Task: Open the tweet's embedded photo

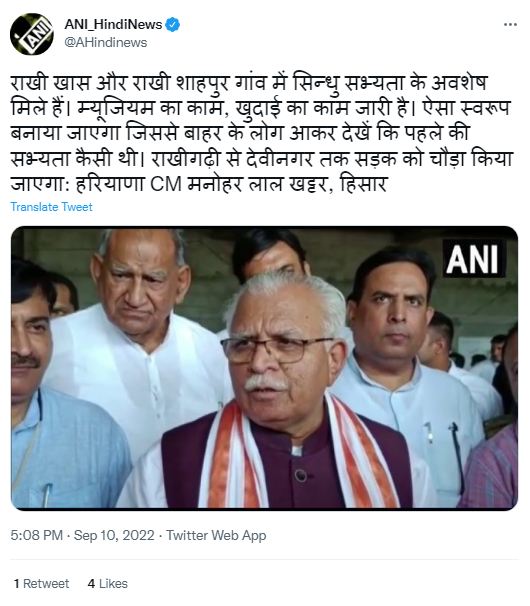Action: coord(264,367)
